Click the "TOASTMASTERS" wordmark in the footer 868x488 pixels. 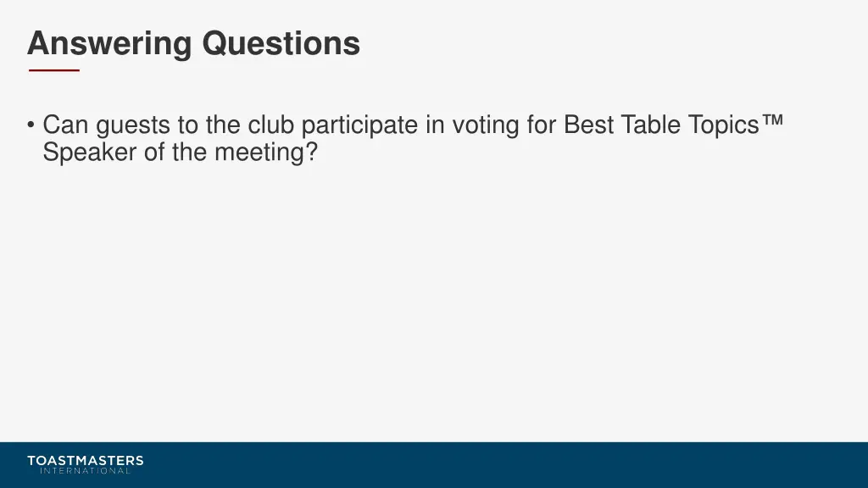86,460
